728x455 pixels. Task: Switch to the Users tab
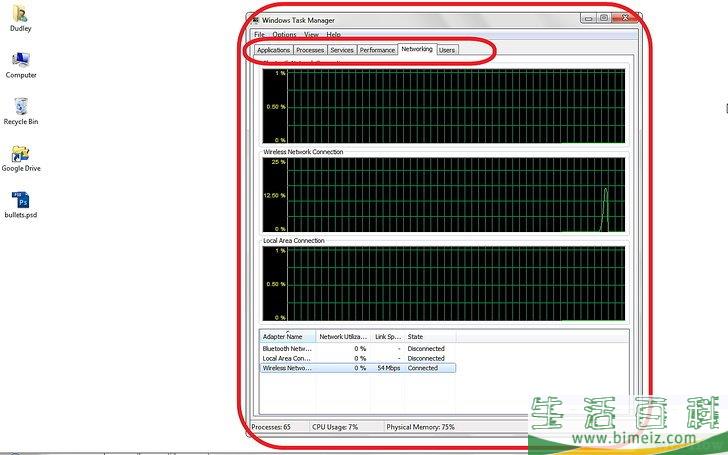point(447,50)
